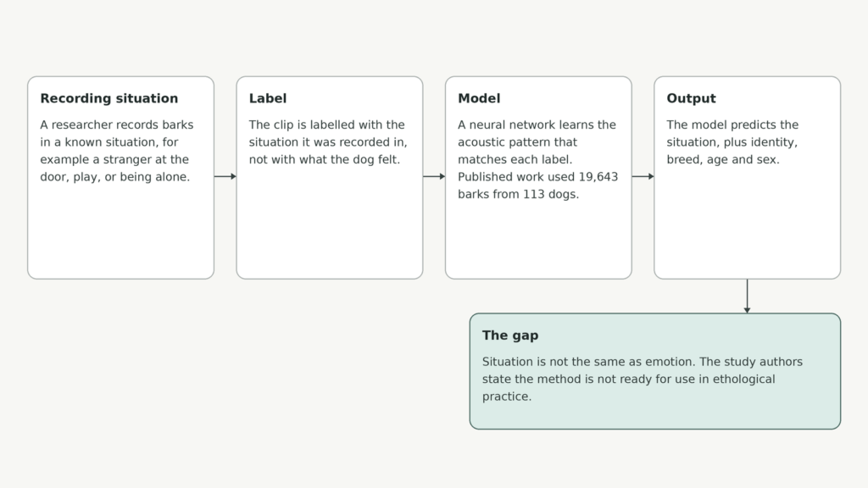Click arrow between Model and Output
This screenshot has height=488, width=868.
tap(643, 176)
